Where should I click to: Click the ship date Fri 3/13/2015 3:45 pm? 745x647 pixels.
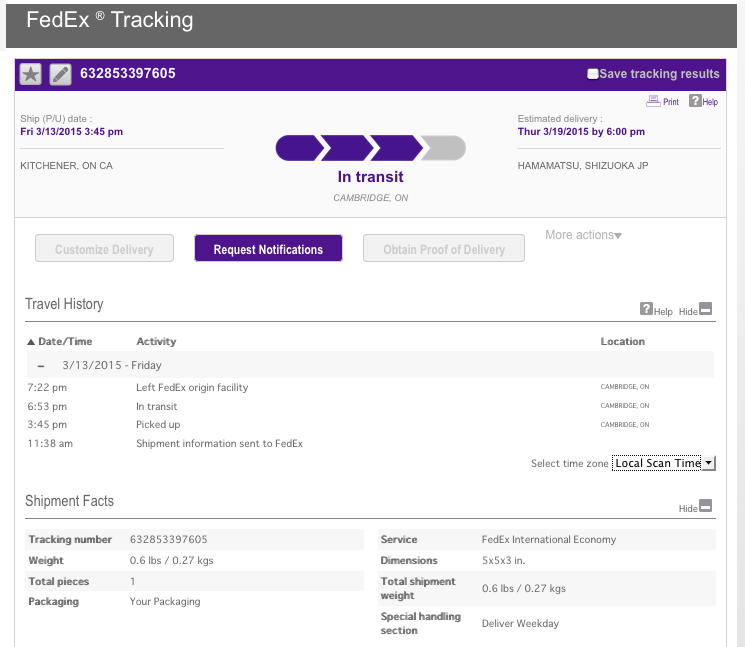71,132
